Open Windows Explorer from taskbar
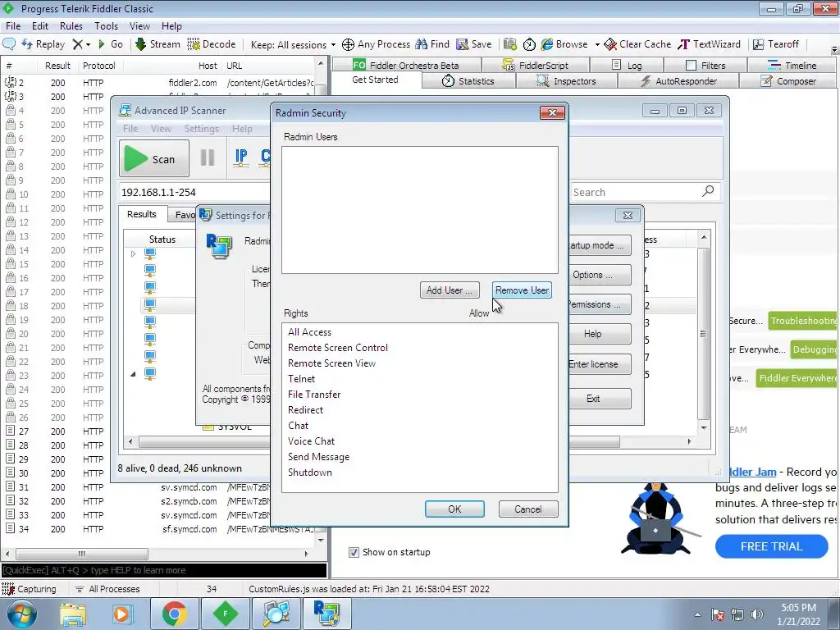840x630 pixels. pyautogui.click(x=73, y=614)
